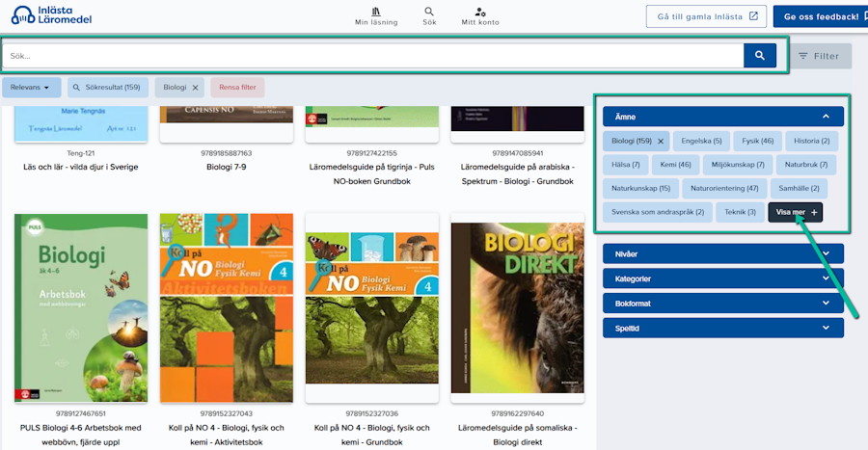The width and height of the screenshot is (868, 450).
Task: Click the blue search submit magnifier button
Action: [760, 55]
